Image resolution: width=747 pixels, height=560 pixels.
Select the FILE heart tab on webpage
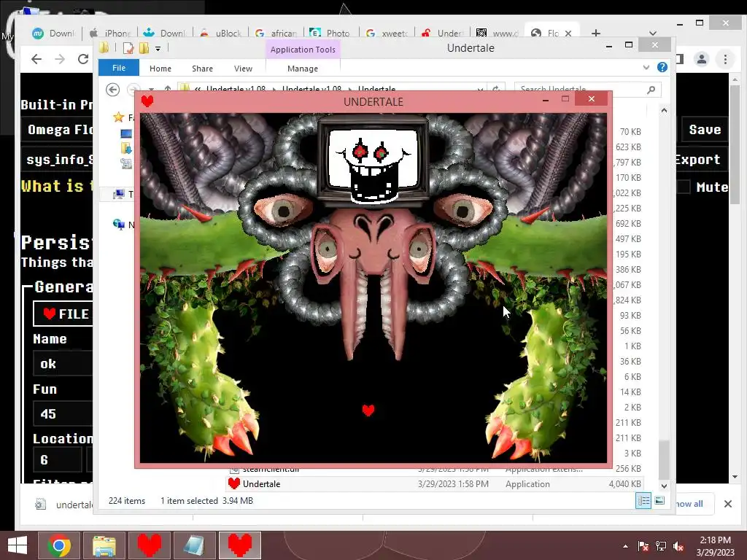[x=63, y=314]
